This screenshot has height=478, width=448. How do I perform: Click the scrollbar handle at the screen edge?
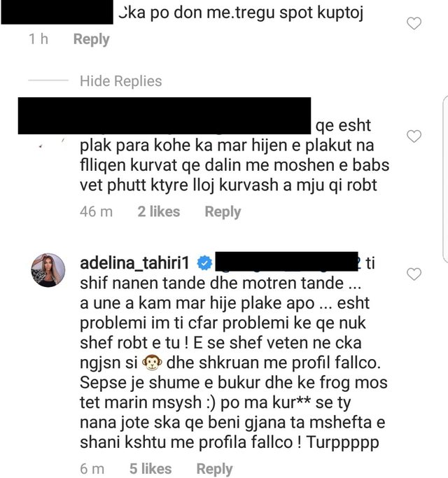(445, 179)
